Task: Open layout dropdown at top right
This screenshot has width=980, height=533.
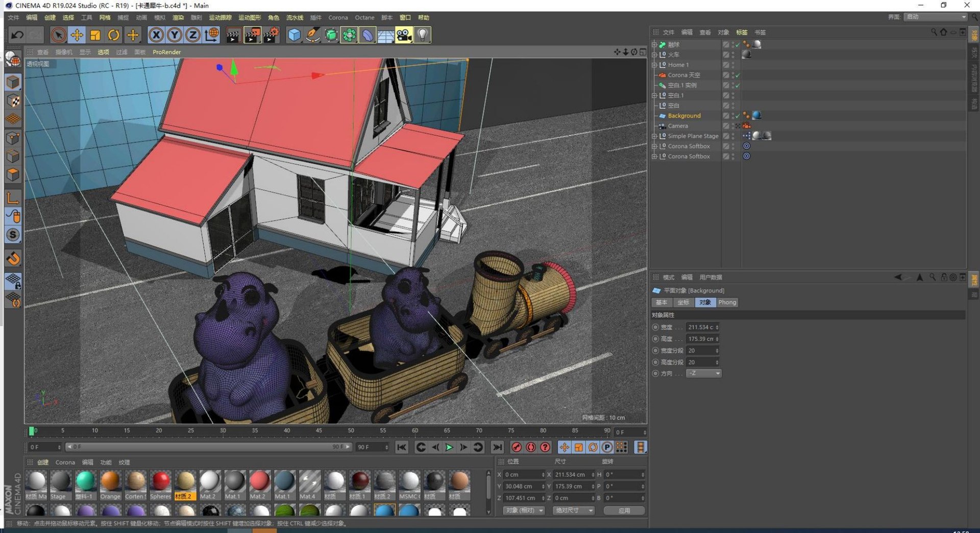Action: pos(935,17)
